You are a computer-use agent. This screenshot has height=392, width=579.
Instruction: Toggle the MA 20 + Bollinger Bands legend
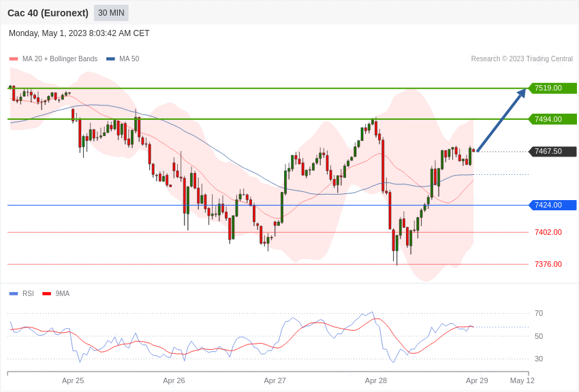pyautogui.click(x=54, y=59)
